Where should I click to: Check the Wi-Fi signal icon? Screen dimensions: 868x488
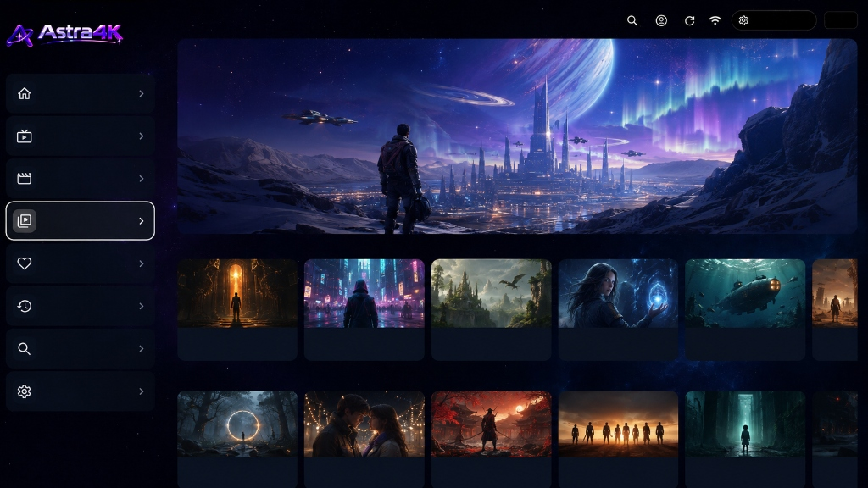[x=715, y=20]
